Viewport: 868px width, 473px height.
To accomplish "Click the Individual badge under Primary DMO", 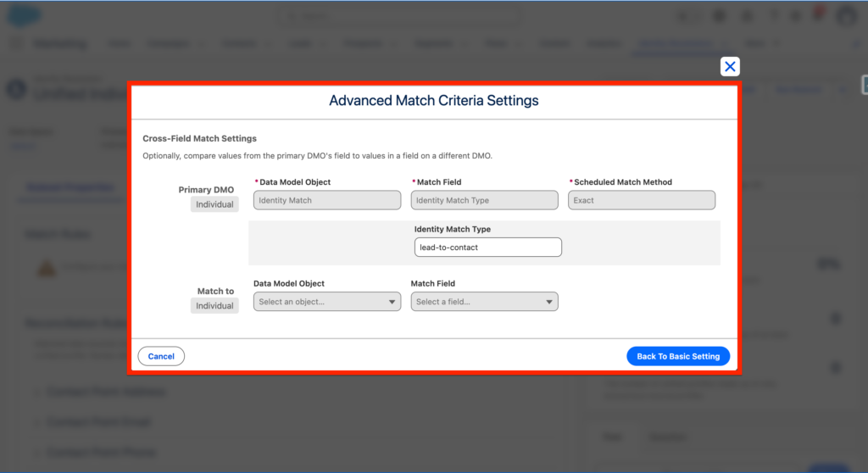I will pos(214,204).
